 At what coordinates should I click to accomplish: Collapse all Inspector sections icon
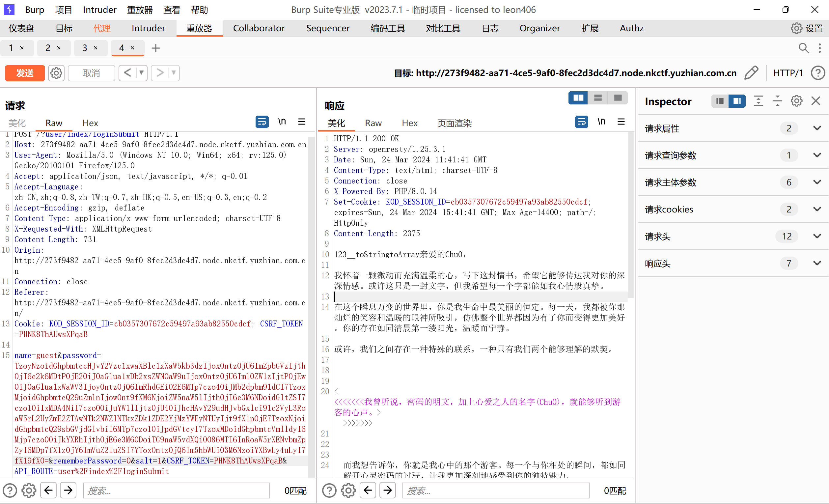(x=778, y=101)
